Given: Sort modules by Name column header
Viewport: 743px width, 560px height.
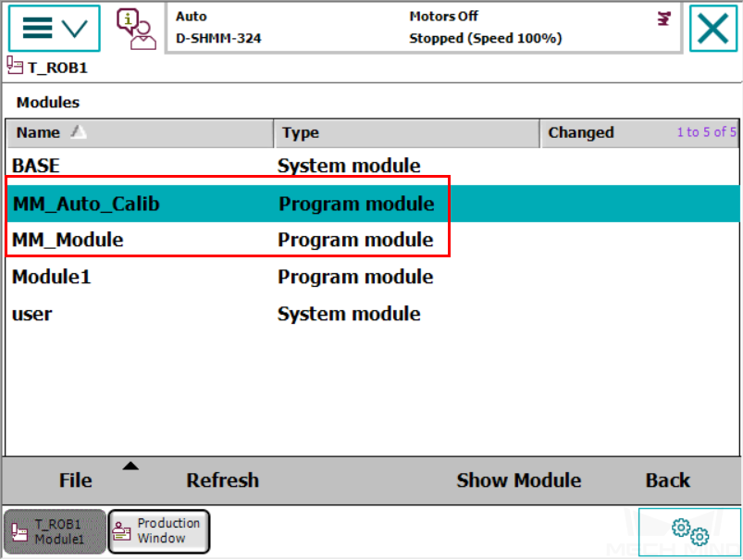Looking at the screenshot, I should 140,133.
